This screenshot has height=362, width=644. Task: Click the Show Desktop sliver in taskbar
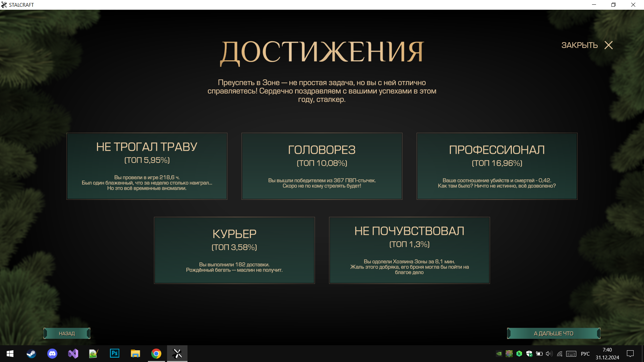point(643,354)
